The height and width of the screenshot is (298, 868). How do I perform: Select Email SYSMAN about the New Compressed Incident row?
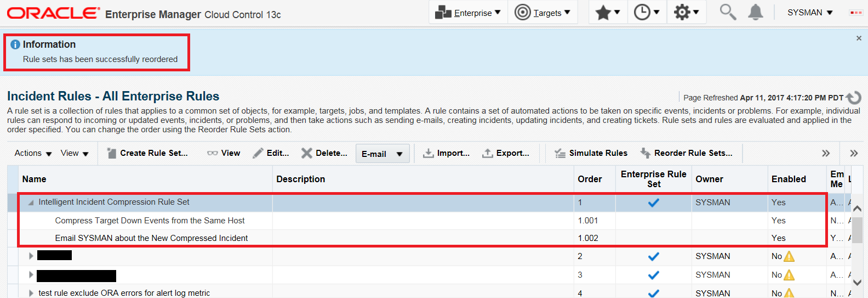pos(422,238)
